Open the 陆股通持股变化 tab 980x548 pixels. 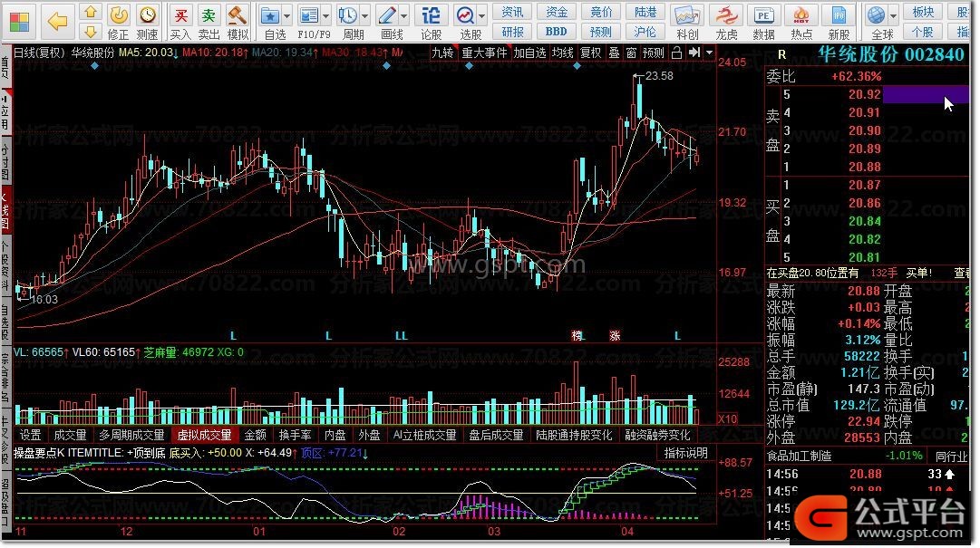point(574,435)
